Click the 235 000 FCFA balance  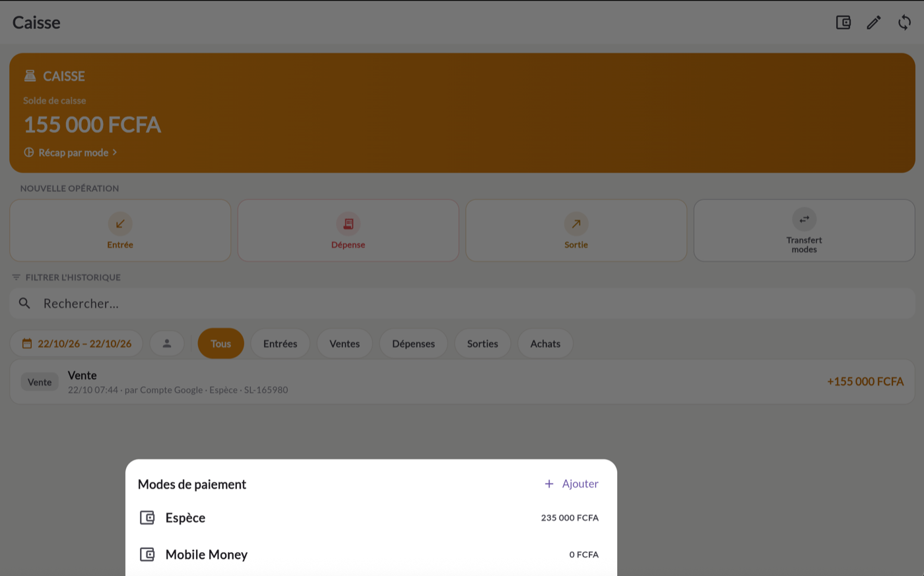(570, 518)
